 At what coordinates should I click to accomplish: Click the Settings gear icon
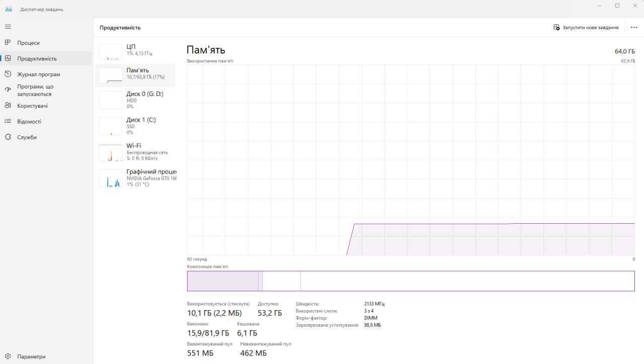(8, 356)
